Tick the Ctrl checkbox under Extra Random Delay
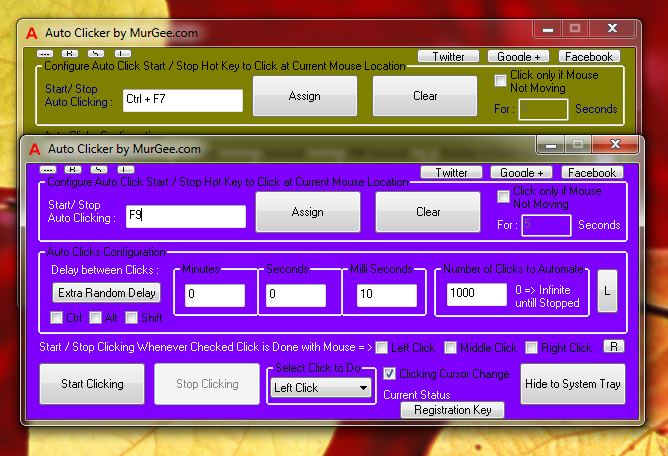The height and width of the screenshot is (456, 668). (x=56, y=317)
